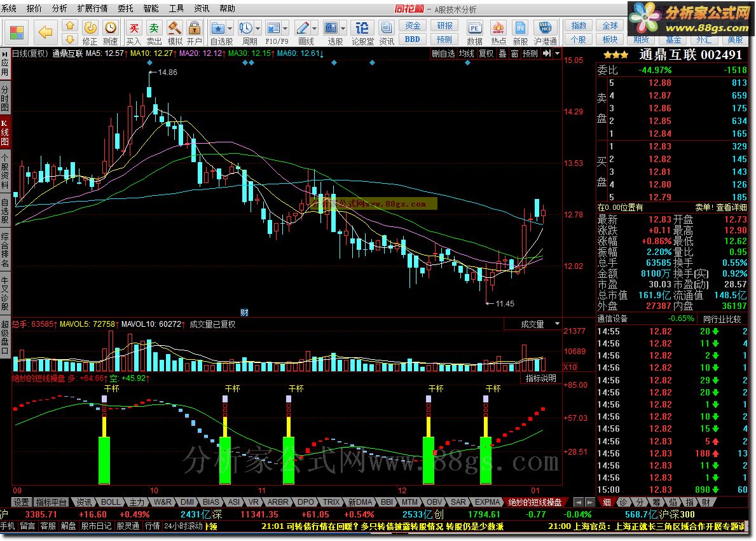Click the 板块 sector button
The image size is (756, 541).
pos(610,39)
